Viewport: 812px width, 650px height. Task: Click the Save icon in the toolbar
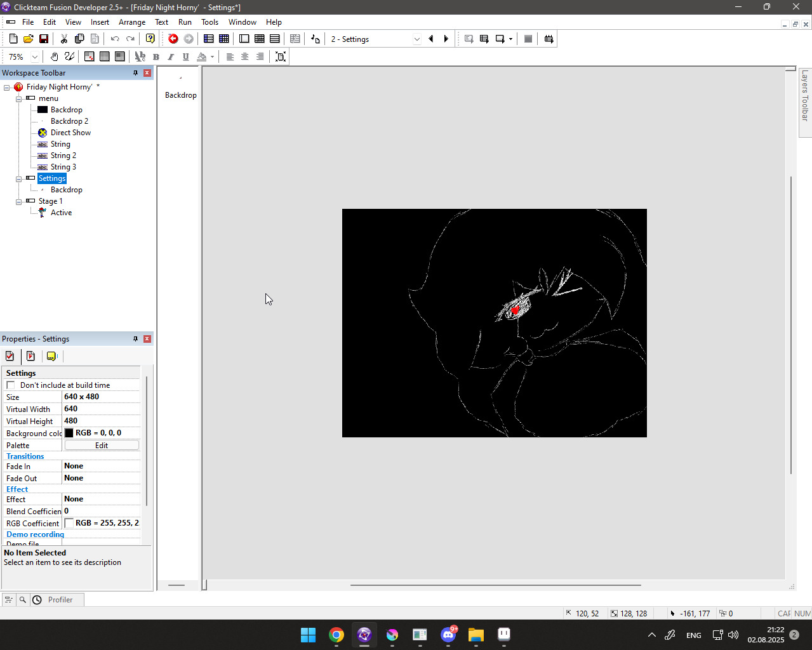pyautogui.click(x=44, y=39)
